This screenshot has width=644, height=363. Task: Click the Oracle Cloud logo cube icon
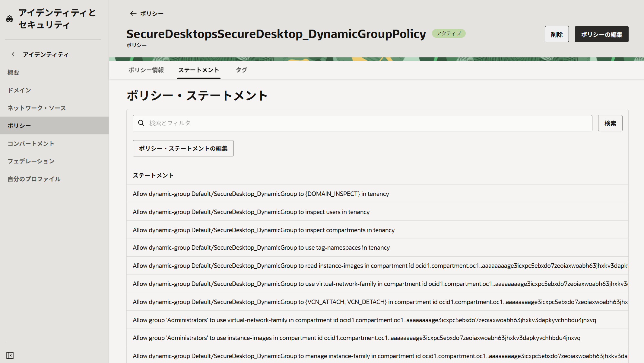[9, 19]
